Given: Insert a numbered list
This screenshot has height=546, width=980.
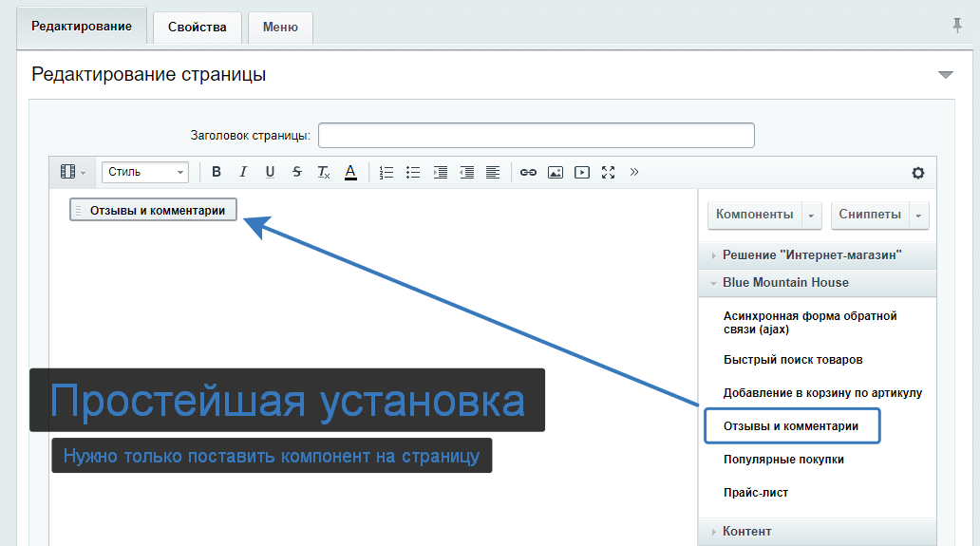Looking at the screenshot, I should pyautogui.click(x=386, y=172).
